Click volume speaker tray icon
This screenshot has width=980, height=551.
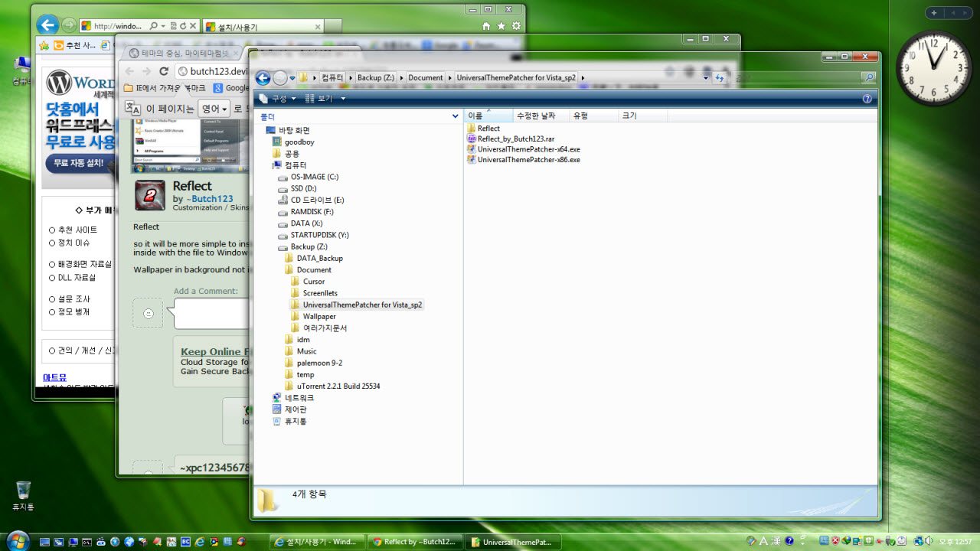pyautogui.click(x=928, y=542)
